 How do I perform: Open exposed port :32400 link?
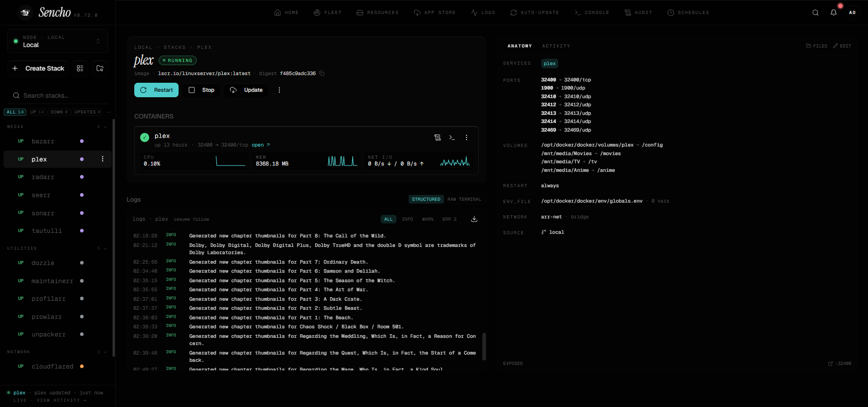[840, 364]
